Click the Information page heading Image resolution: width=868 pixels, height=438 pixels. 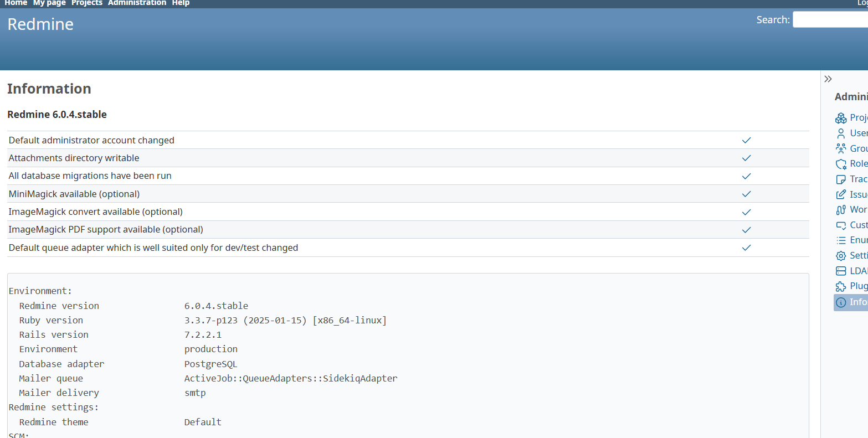(x=49, y=89)
